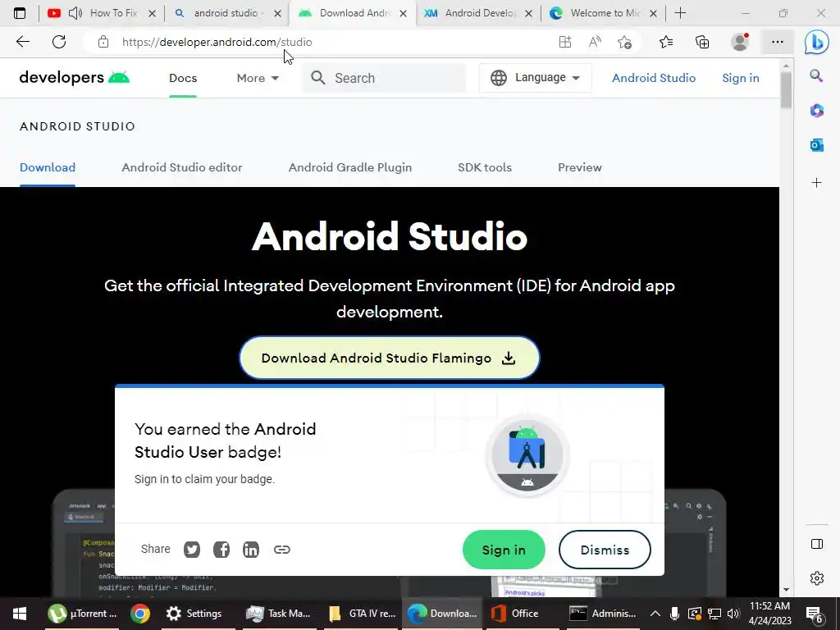
Task: Click the sidebar search magnifier icon
Action: 816,76
